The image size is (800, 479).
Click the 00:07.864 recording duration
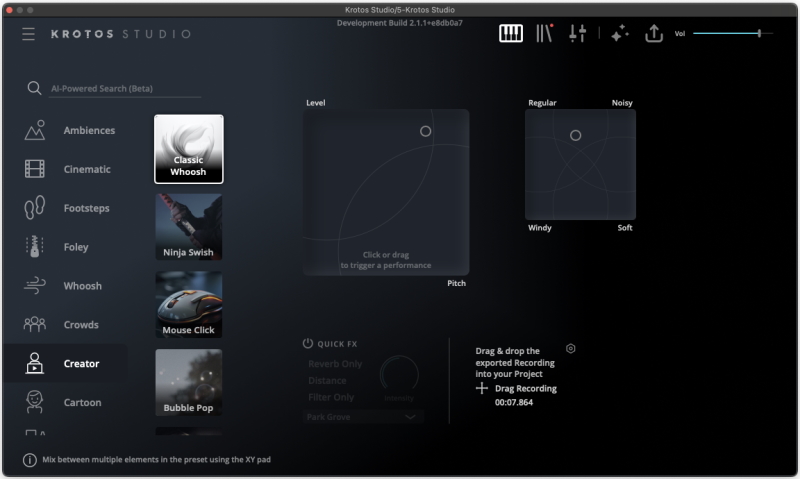514,402
